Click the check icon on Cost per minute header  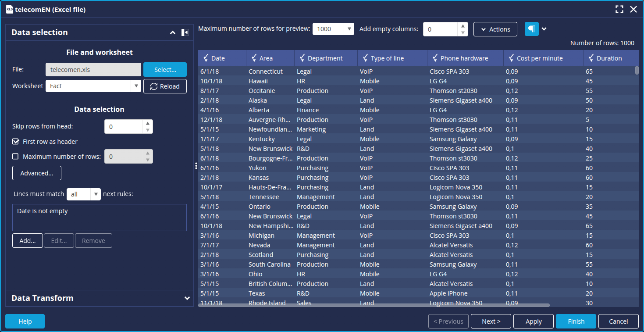(512, 58)
